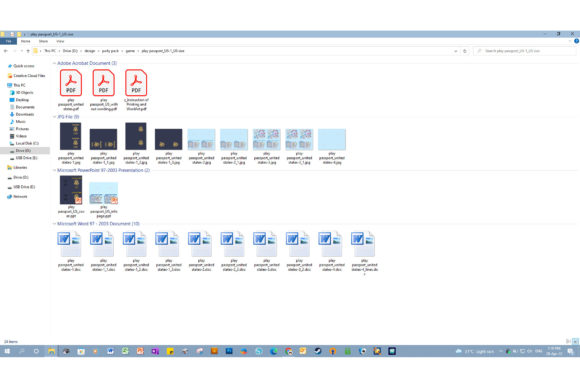580x387 pixels.
Task: Collapse the JPG File group
Action: 54,117
